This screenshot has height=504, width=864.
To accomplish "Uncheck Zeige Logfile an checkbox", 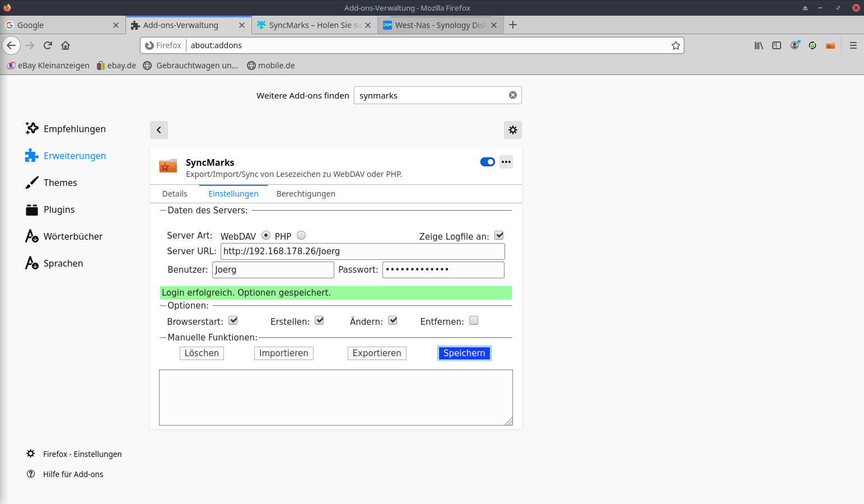I will pyautogui.click(x=499, y=235).
